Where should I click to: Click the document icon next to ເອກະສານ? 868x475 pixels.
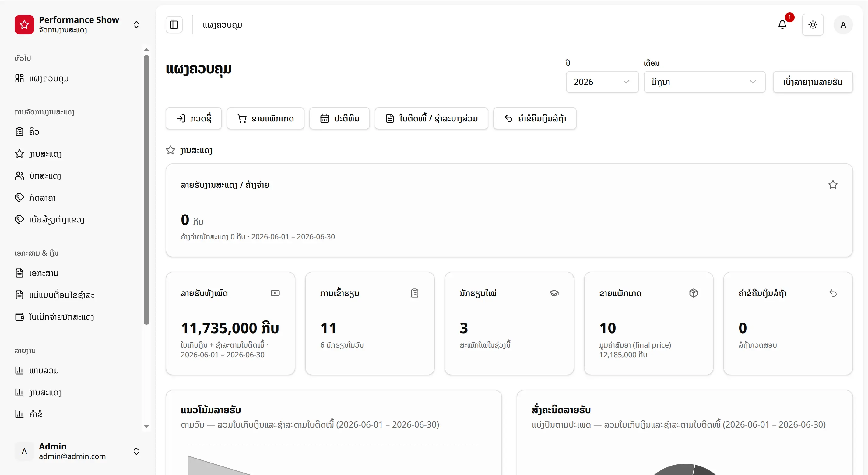point(19,273)
